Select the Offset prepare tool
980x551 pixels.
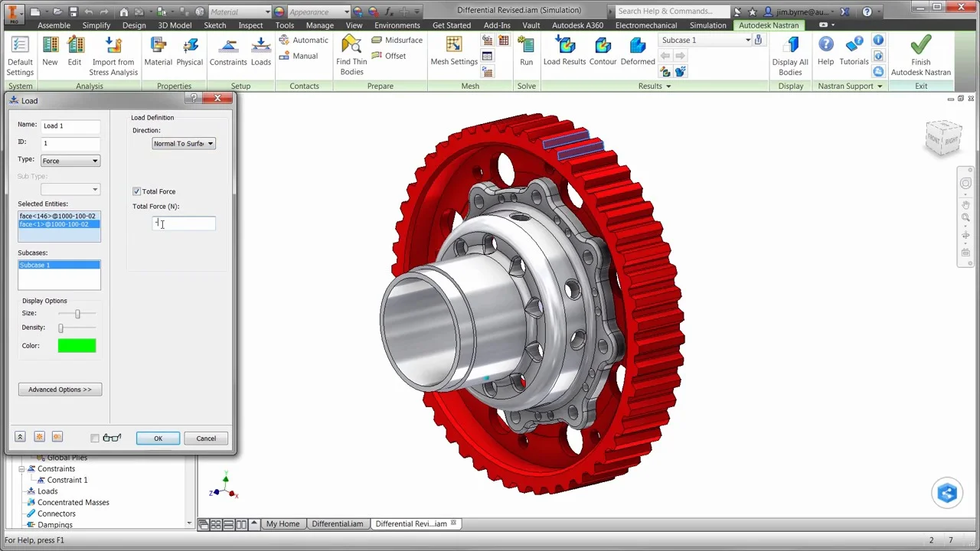point(389,56)
